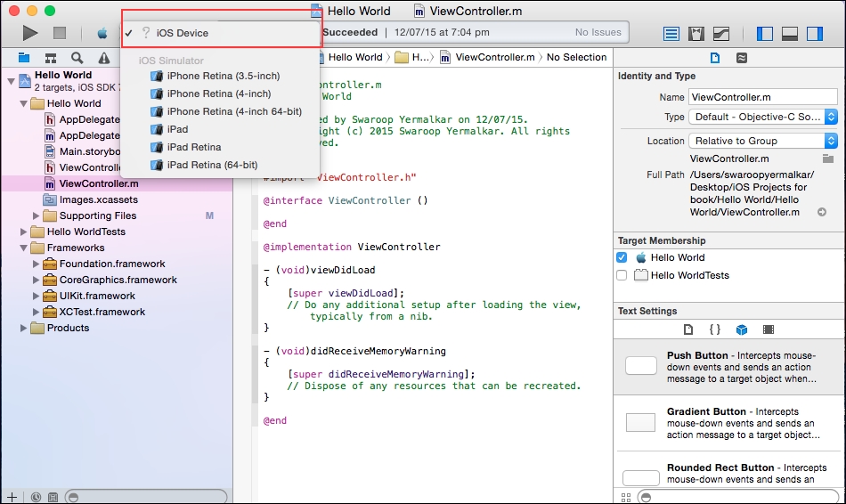The image size is (846, 504).
Task: Choose iPad simulator
Action: coord(220,129)
